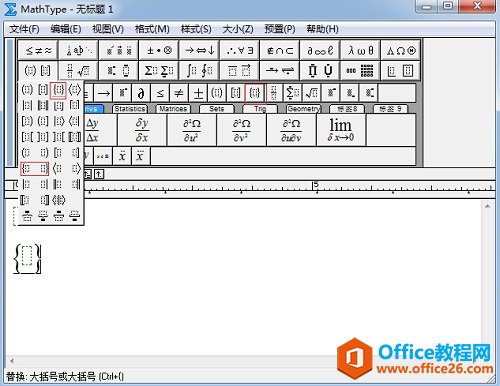Insert ceiling brackets template
The height and width of the screenshot is (386, 500).
pyautogui.click(x=74, y=105)
